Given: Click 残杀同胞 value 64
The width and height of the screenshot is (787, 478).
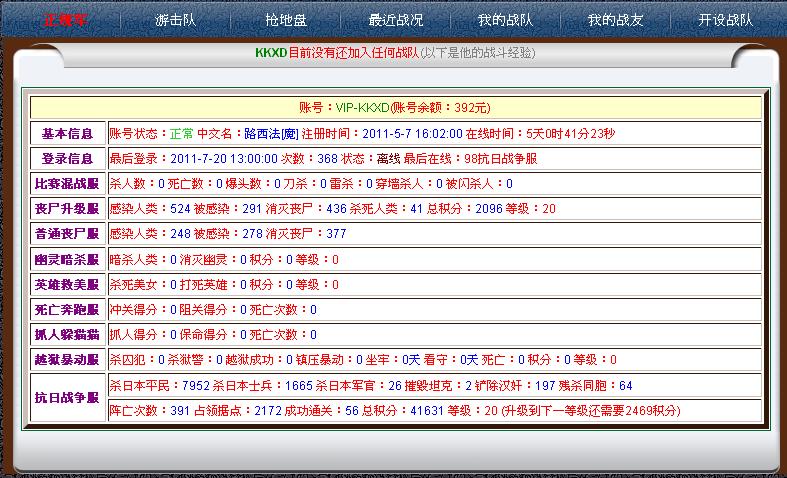Looking at the screenshot, I should 625,386.
